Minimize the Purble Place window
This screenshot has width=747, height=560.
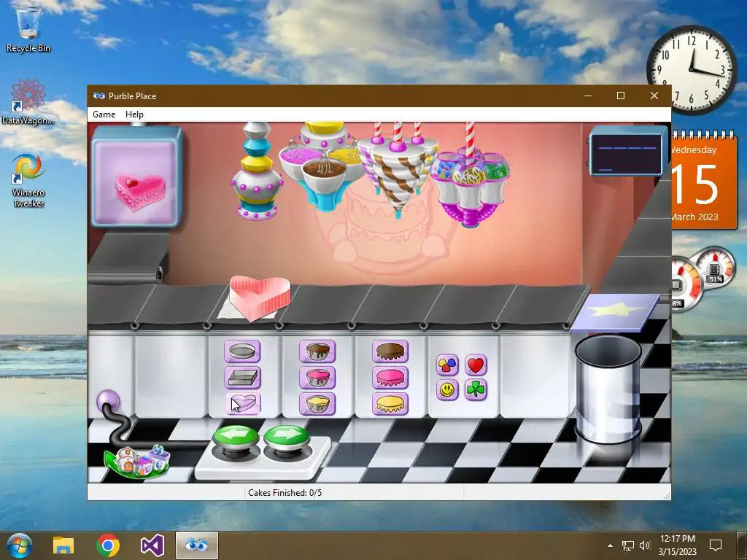coord(588,96)
